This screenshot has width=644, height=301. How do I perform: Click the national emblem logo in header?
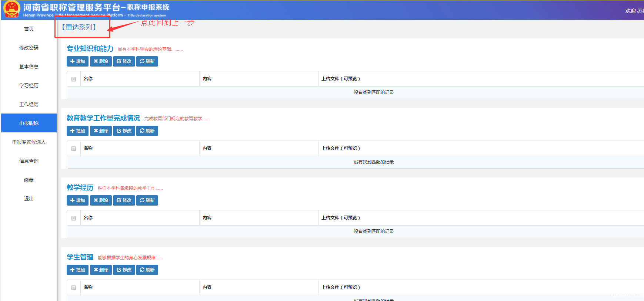click(11, 9)
